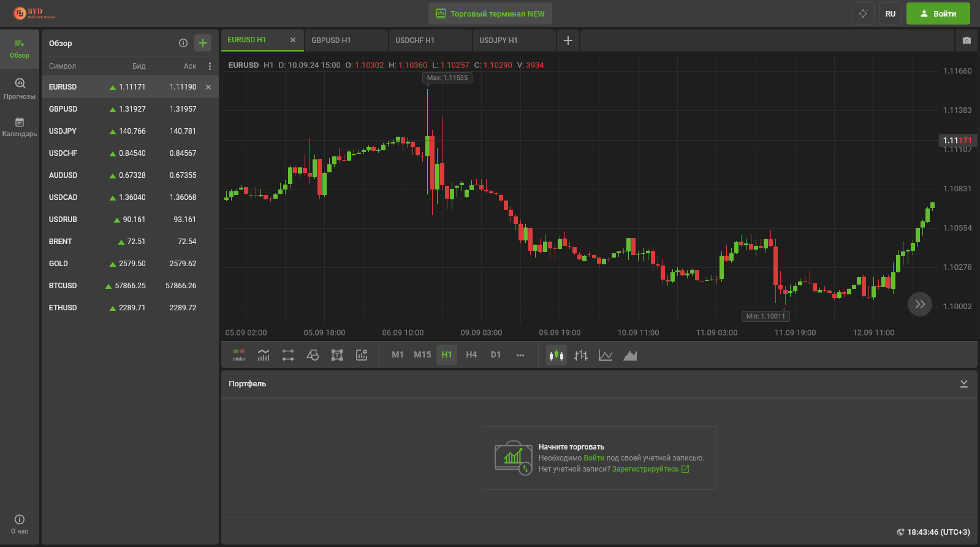The width and height of the screenshot is (980, 547).
Task: Collapse the Портфель panel
Action: pyautogui.click(x=963, y=384)
